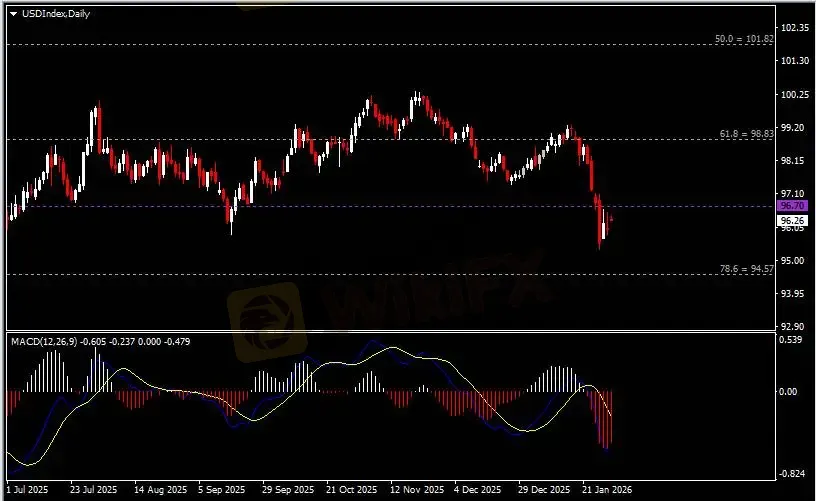Image resolution: width=816 pixels, height=501 pixels.
Task: Click the 1 Jul 2025 date label
Action: pos(24,490)
